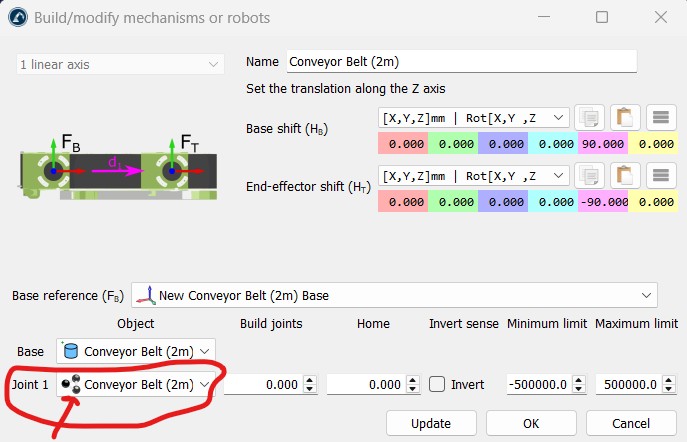Copy the End-effector shift pose values
The width and height of the screenshot is (687, 442).
588,176
